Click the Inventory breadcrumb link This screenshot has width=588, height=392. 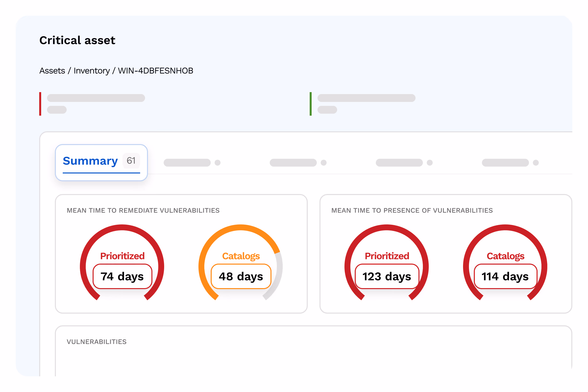tap(92, 71)
